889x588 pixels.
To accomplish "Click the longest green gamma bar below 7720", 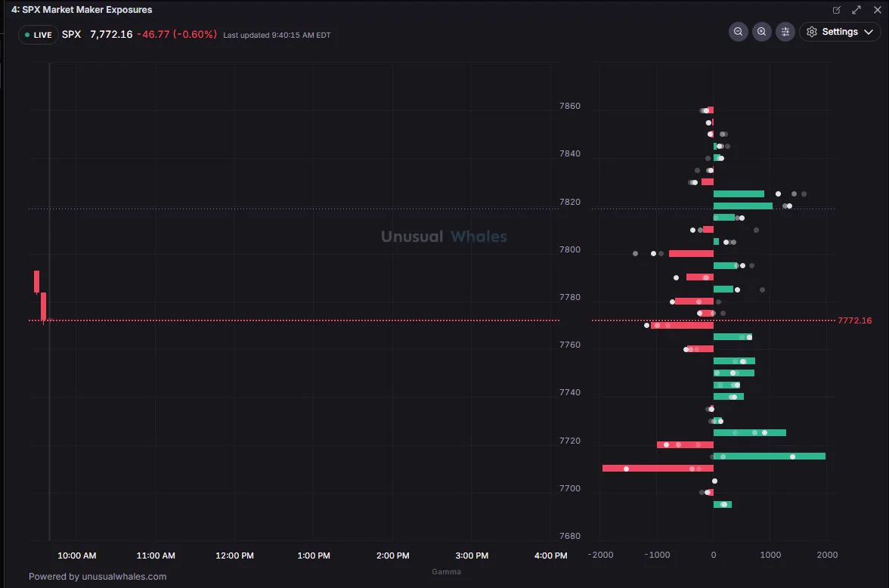I will (x=770, y=456).
